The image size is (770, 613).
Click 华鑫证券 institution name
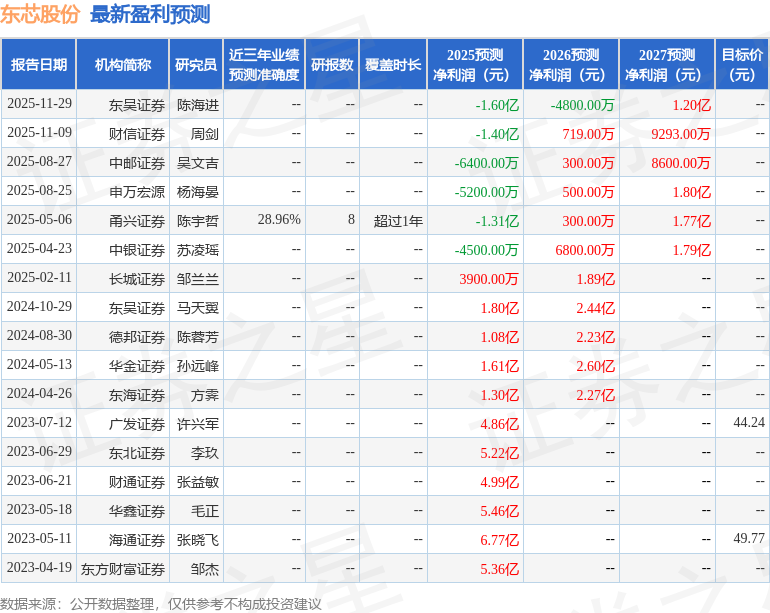tap(137, 511)
